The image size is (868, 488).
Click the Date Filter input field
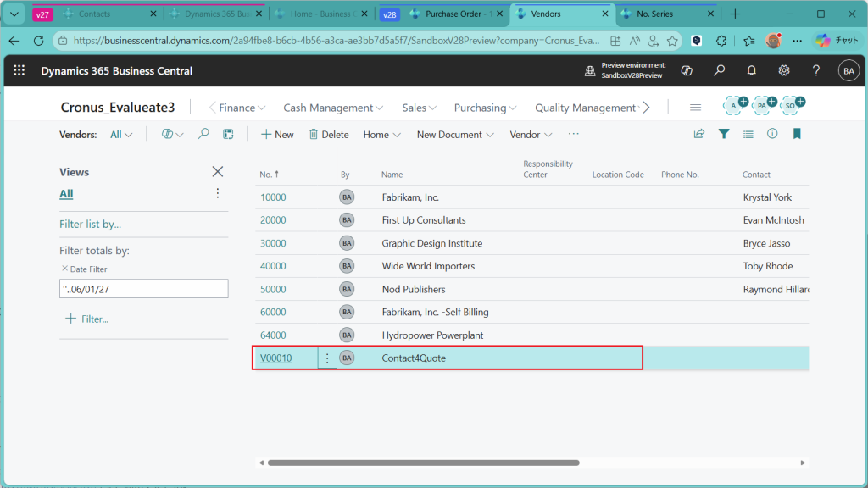click(x=143, y=289)
